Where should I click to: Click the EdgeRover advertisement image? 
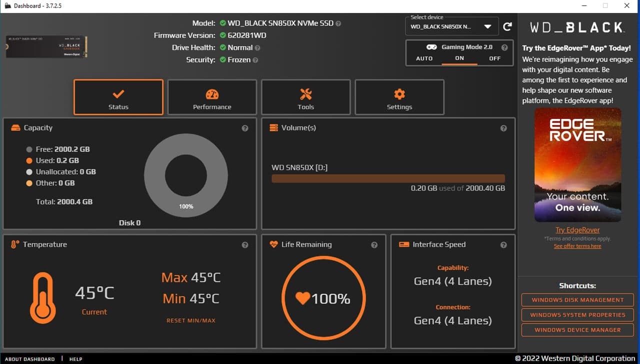[577, 165]
